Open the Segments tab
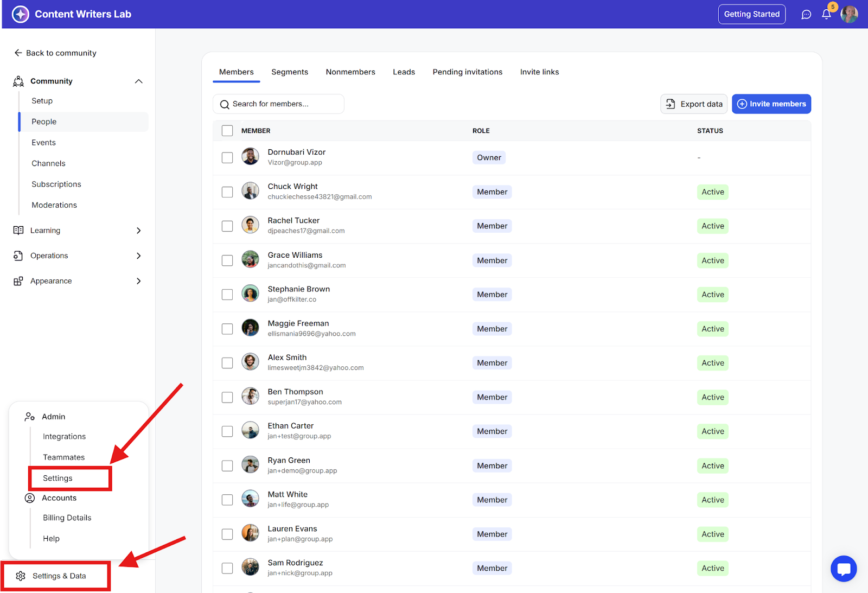Viewport: 868px width, 593px height. (290, 72)
